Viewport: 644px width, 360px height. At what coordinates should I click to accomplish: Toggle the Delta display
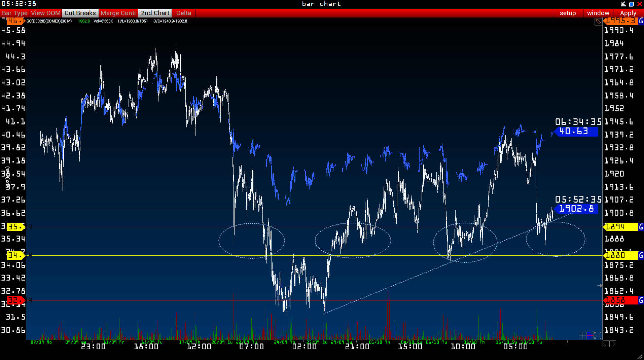[184, 13]
